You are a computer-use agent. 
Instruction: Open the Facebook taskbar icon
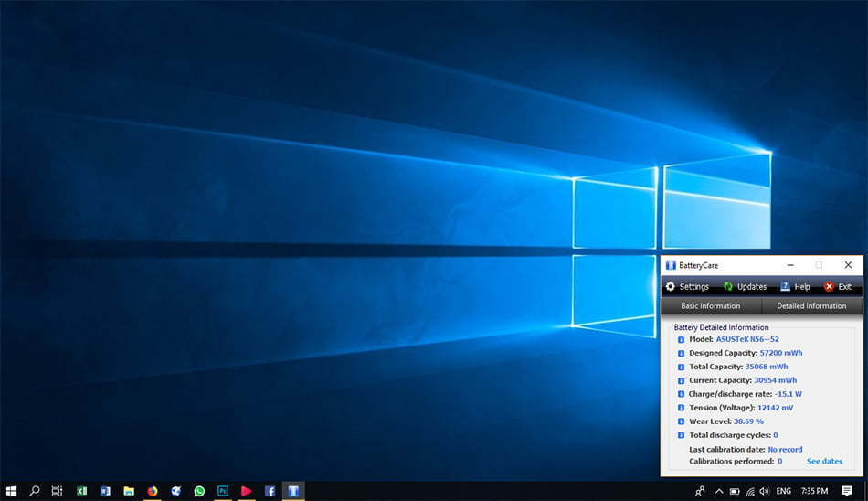tap(270, 491)
